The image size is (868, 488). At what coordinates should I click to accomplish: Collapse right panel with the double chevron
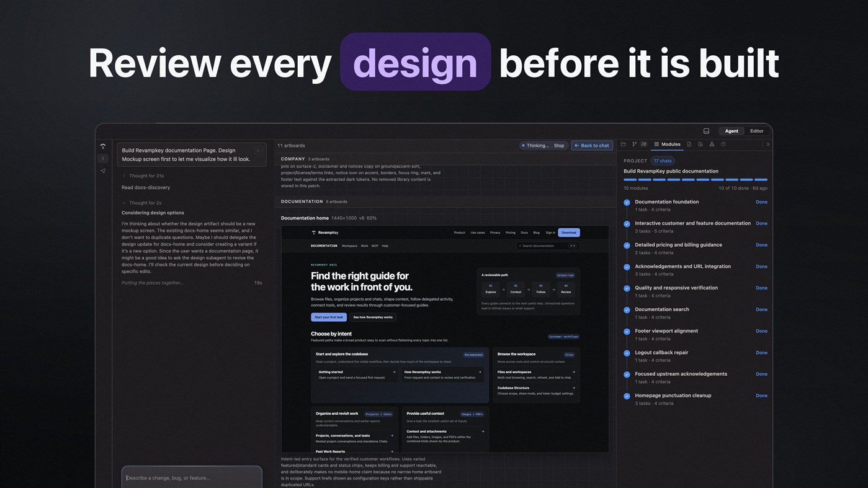pos(767,144)
